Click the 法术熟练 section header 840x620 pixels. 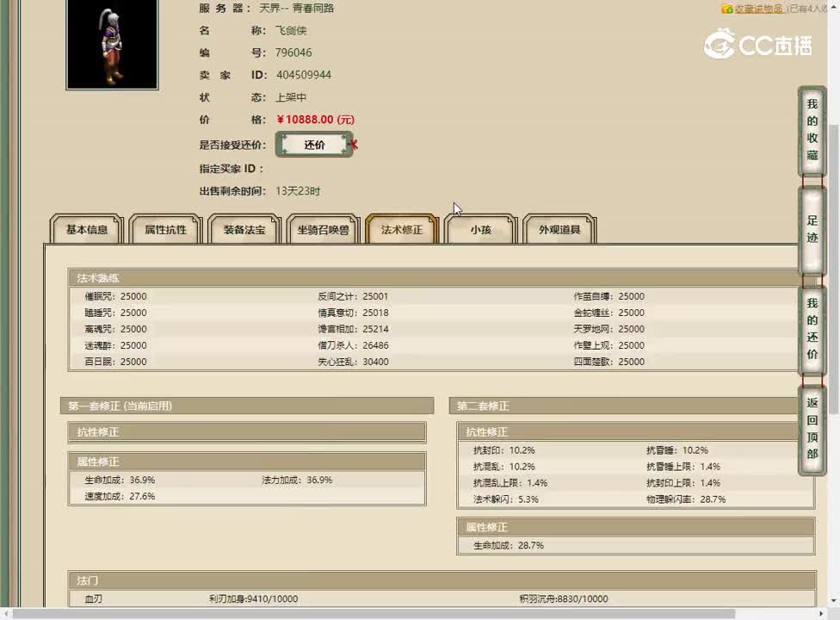(433, 277)
